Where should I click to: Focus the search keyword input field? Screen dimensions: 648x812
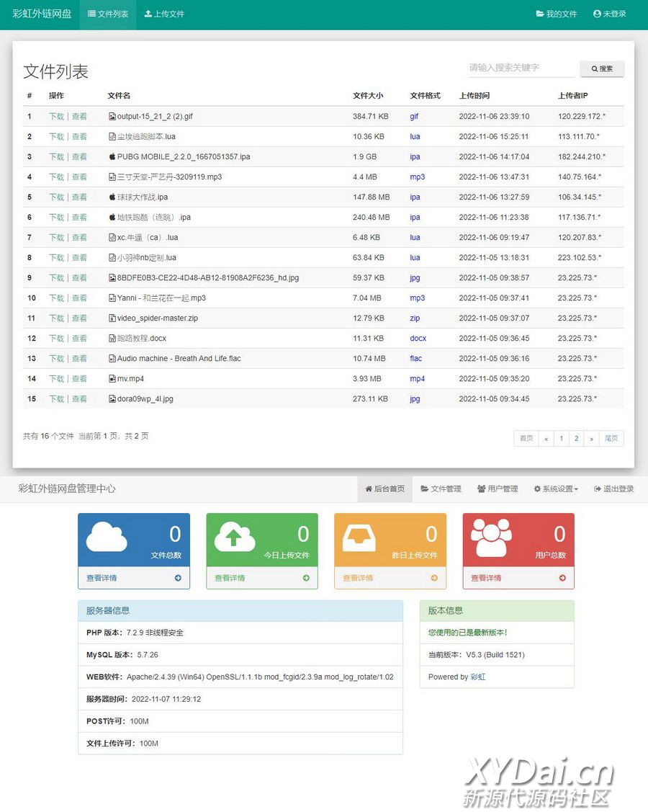point(523,68)
